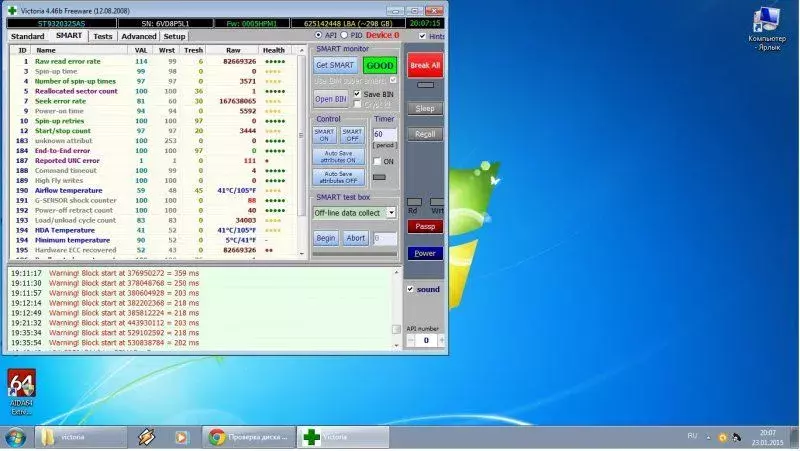Click the Open BIN button
800x451 pixels.
pyautogui.click(x=331, y=99)
